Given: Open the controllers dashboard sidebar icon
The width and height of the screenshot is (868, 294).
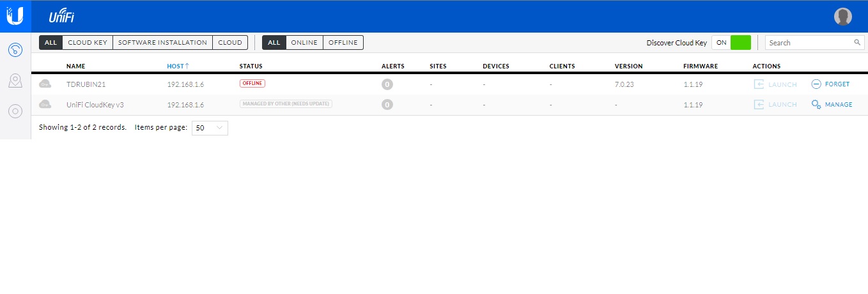Looking at the screenshot, I should 15,49.
